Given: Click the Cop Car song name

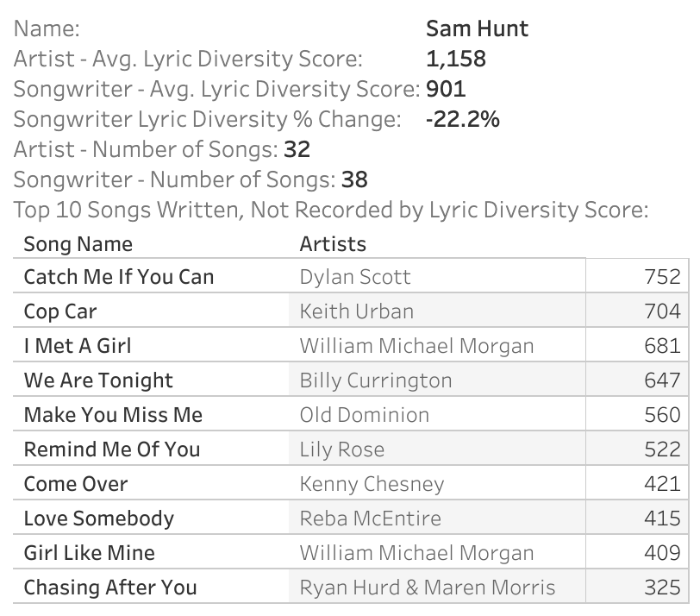Looking at the screenshot, I should 60,311.
